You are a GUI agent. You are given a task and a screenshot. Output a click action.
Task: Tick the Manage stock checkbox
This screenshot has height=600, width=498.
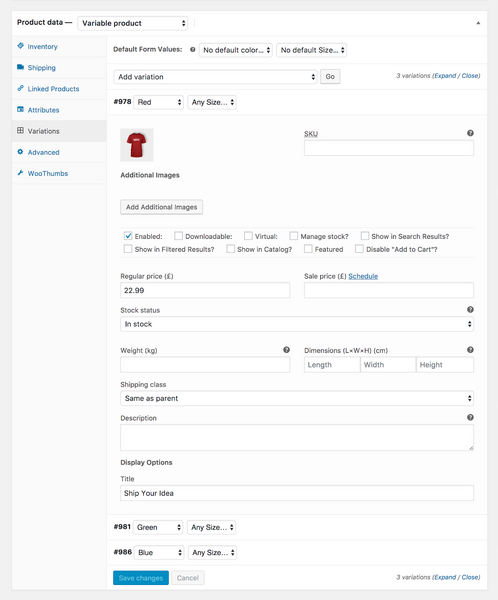294,236
